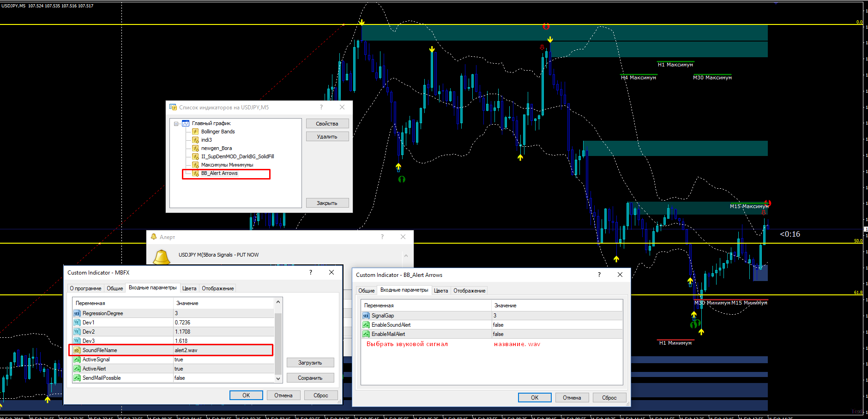The height and width of the screenshot is (419, 868).
Task: Select the ActiveSignal value true
Action: click(179, 359)
